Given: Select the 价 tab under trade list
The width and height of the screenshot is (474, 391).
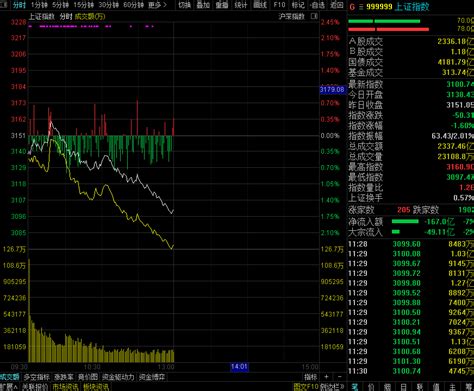Looking at the screenshot, I should [371, 387].
